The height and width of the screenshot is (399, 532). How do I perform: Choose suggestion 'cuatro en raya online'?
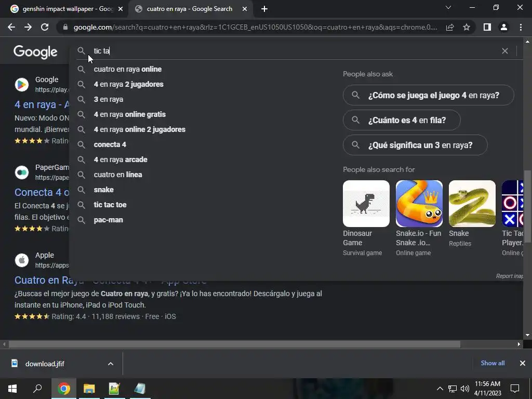click(x=128, y=69)
